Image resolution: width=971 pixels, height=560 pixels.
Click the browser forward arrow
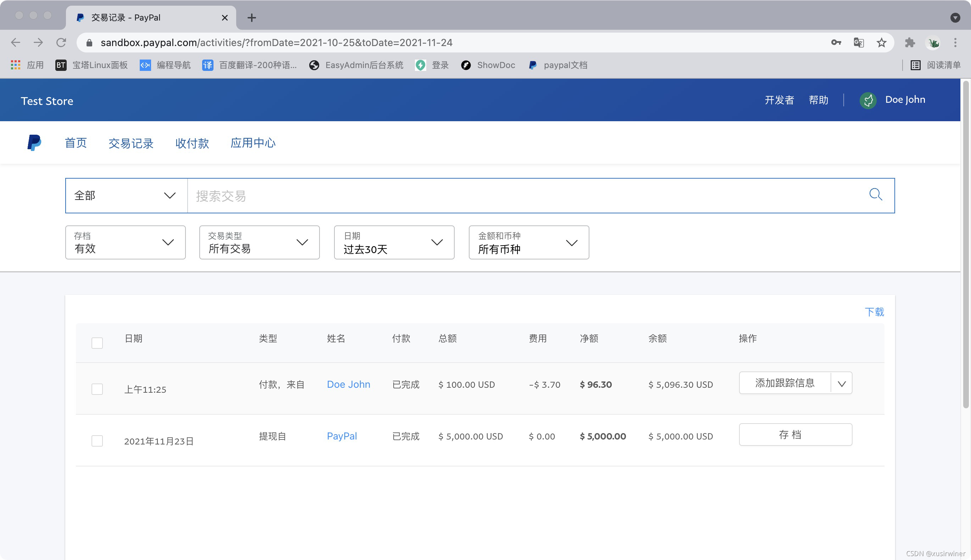[38, 42]
